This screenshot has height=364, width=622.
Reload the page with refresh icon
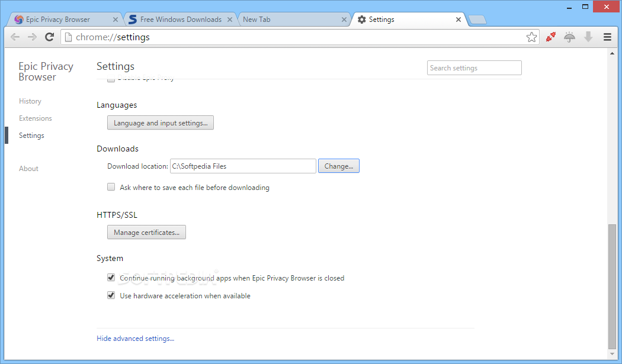(50, 37)
